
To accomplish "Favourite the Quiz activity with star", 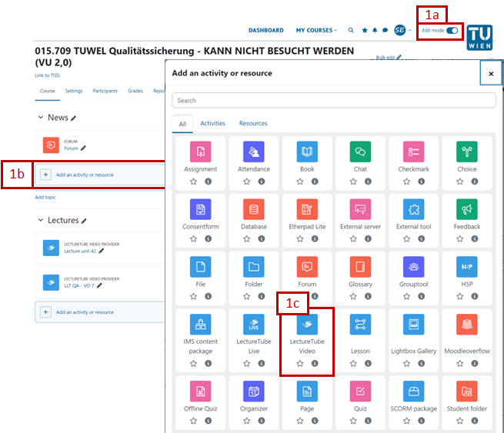I will click(x=353, y=421).
